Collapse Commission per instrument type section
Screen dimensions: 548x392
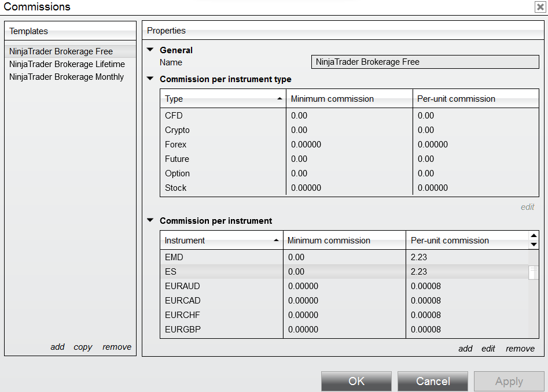tap(150, 79)
